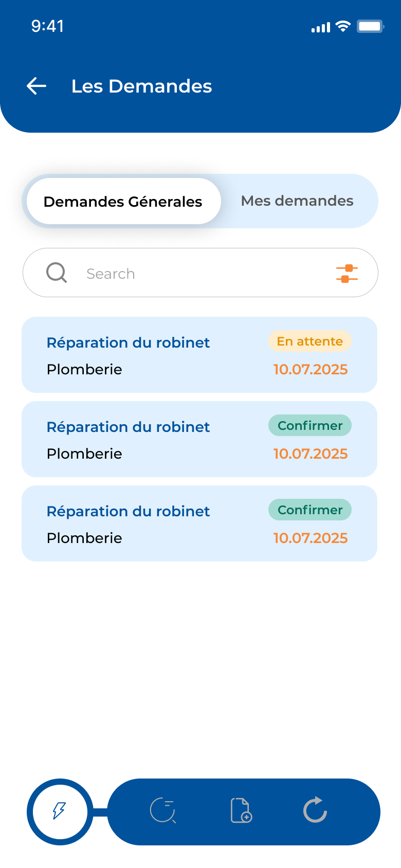The image size is (401, 868).
Task: Tap the date on the first request card
Action: [x=310, y=370]
